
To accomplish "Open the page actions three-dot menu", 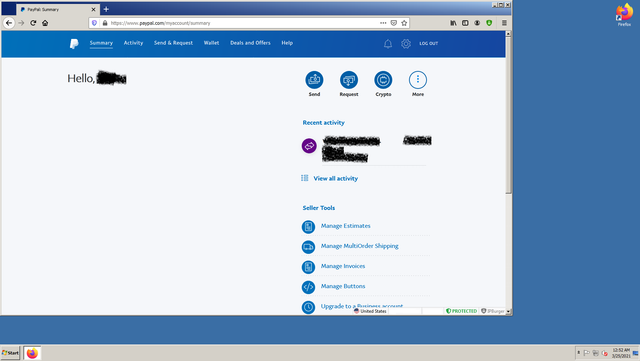I will [383, 23].
